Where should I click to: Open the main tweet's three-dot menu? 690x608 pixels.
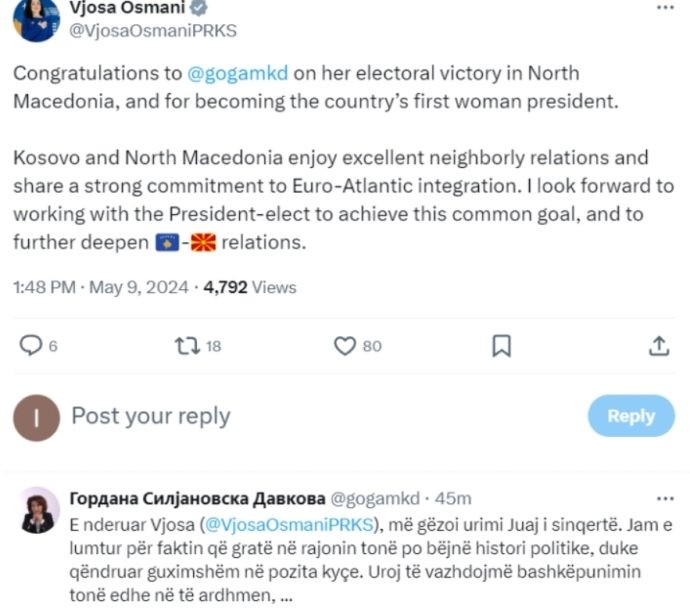(665, 7)
